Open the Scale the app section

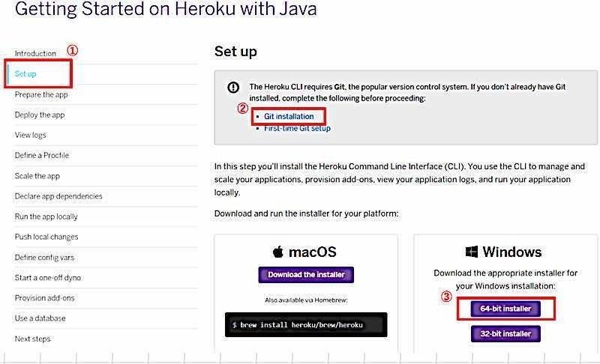(x=37, y=176)
